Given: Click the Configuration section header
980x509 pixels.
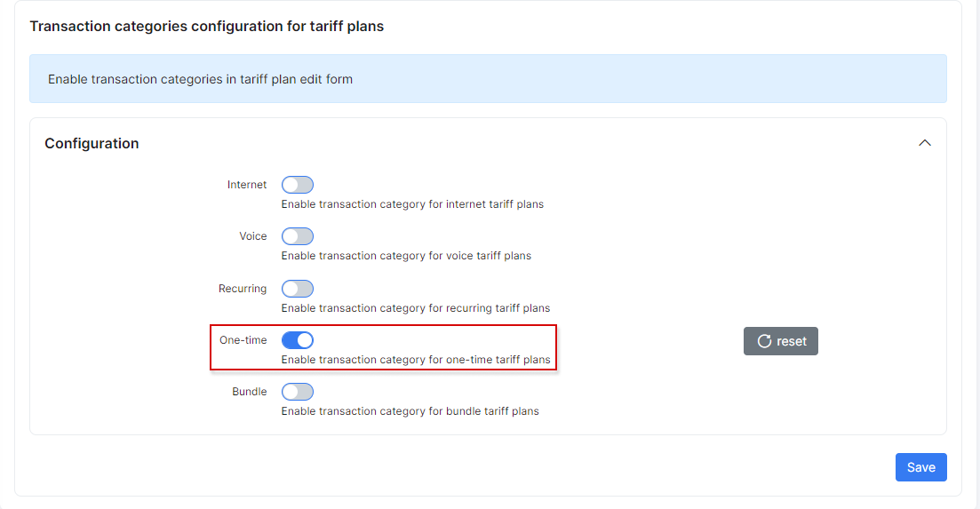Looking at the screenshot, I should (92, 143).
